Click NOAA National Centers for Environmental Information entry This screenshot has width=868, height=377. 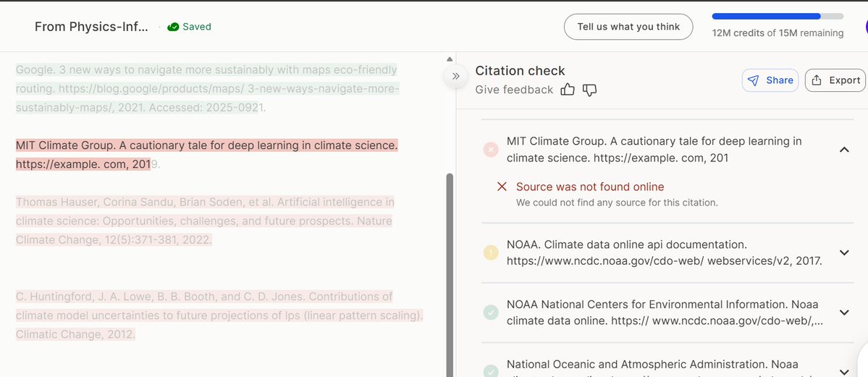tap(667, 313)
